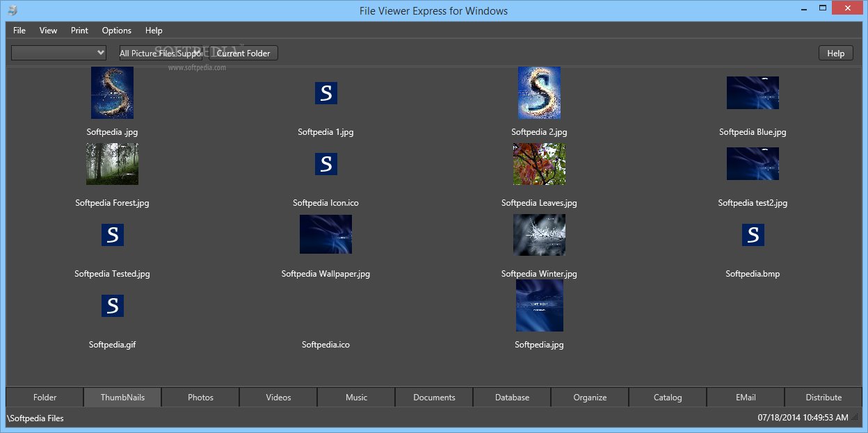Switch to the Catalog tab
The image size is (868, 433).
(668, 398)
